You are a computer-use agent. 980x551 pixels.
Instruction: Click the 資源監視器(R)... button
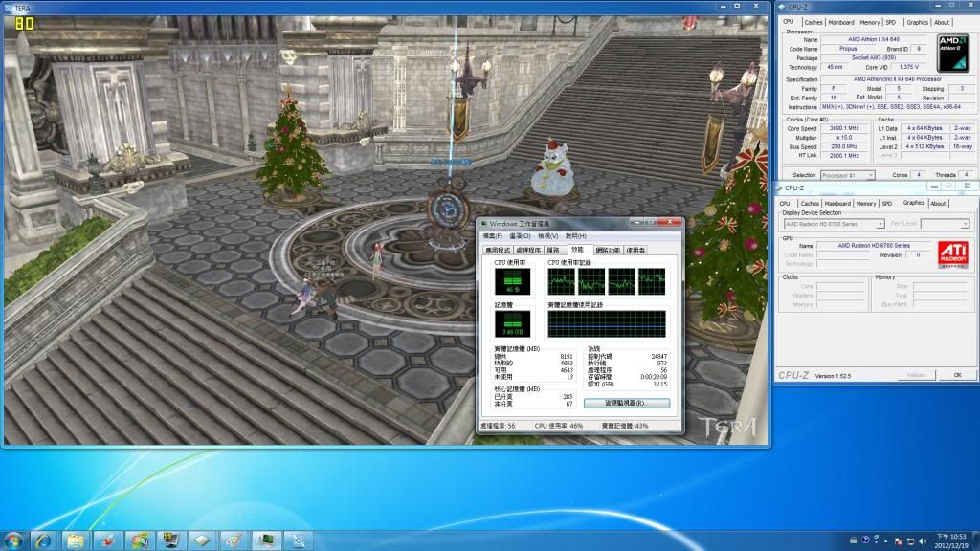tap(627, 403)
